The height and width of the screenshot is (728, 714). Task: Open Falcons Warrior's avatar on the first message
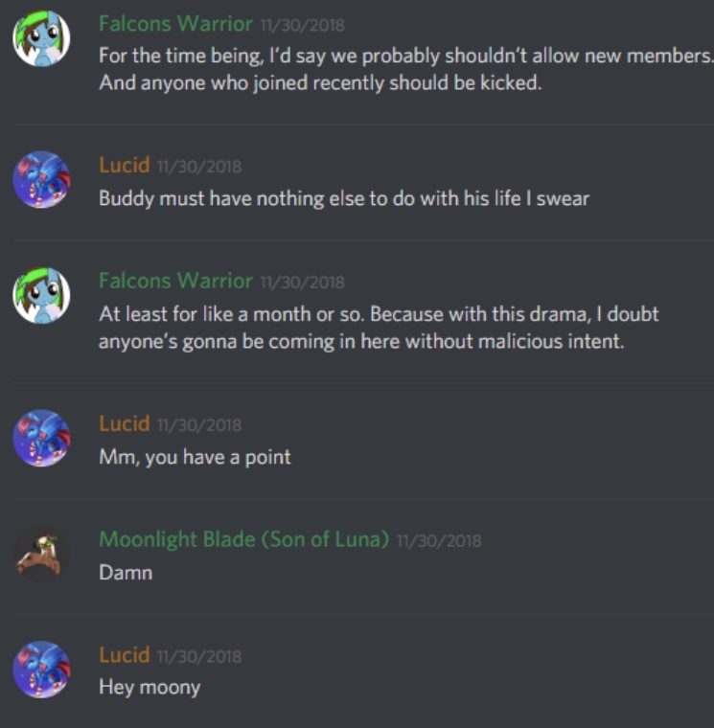[x=41, y=38]
